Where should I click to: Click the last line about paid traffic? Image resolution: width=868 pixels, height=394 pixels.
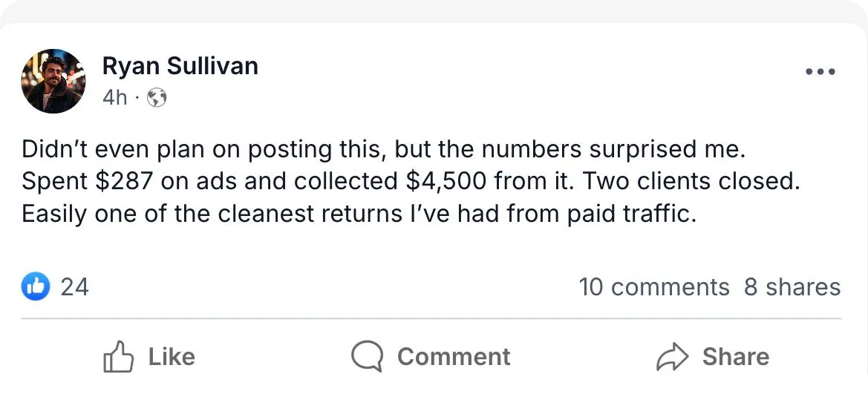tap(359, 214)
